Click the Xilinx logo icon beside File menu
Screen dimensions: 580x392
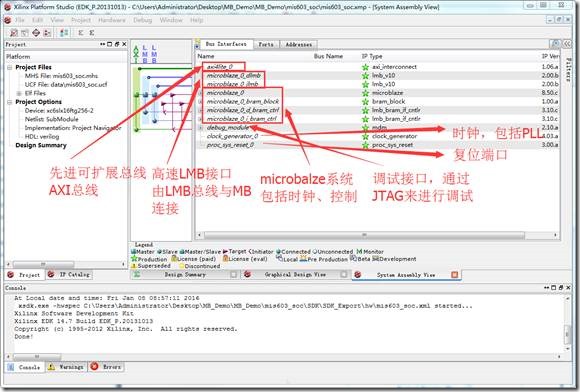click(7, 20)
